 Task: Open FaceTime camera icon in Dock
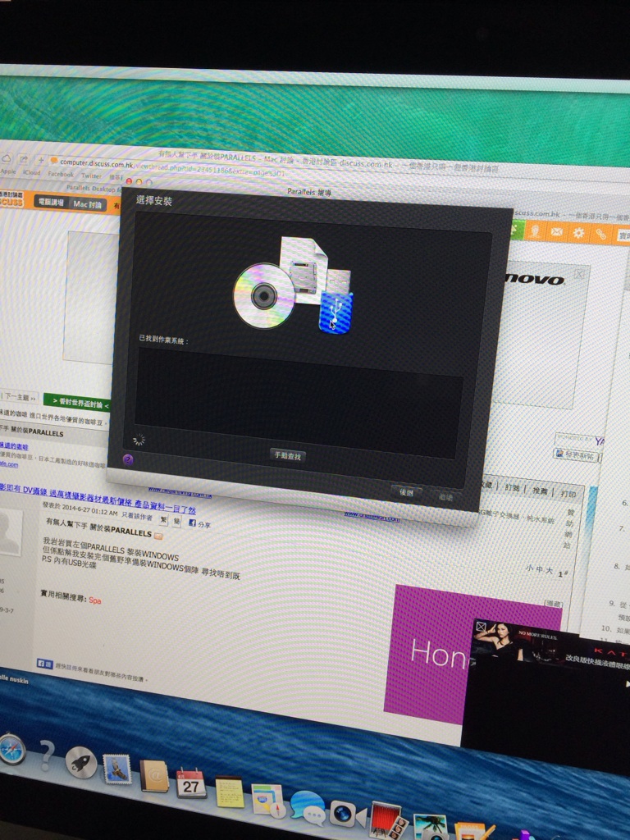(x=347, y=815)
